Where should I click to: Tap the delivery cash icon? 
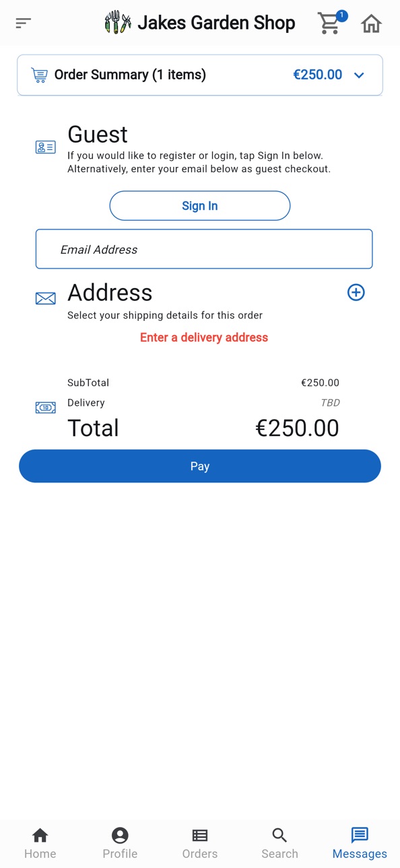pyautogui.click(x=46, y=408)
